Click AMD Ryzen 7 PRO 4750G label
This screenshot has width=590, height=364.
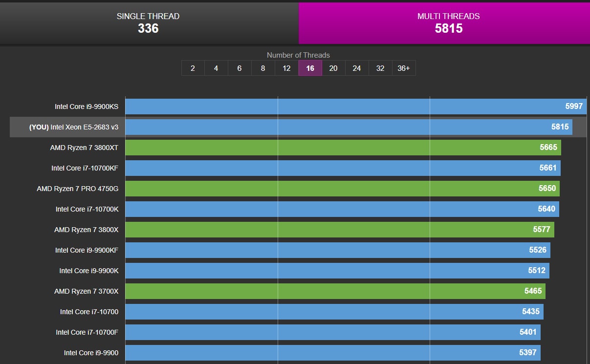point(78,188)
